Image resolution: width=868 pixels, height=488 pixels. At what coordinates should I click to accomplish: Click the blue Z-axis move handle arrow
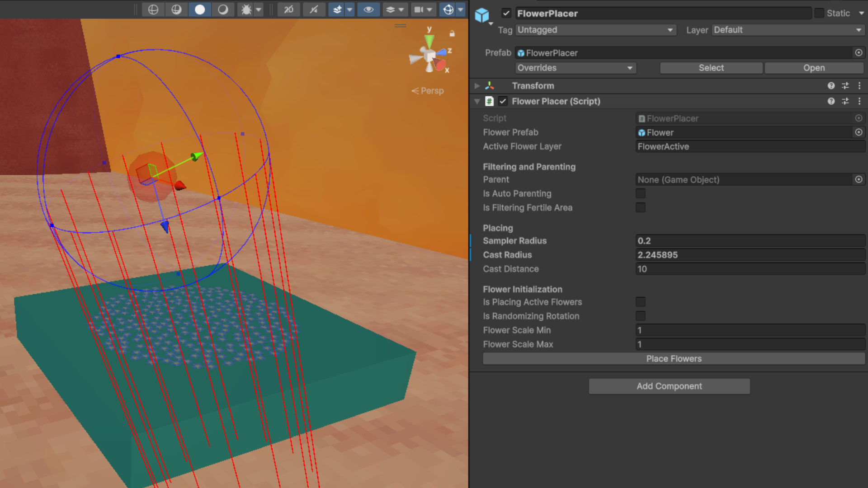(165, 226)
